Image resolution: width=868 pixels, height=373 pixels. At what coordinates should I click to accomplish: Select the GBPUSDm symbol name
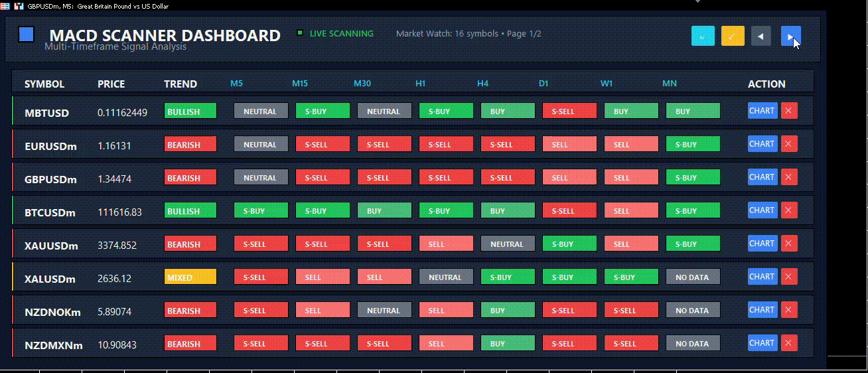coord(51,179)
